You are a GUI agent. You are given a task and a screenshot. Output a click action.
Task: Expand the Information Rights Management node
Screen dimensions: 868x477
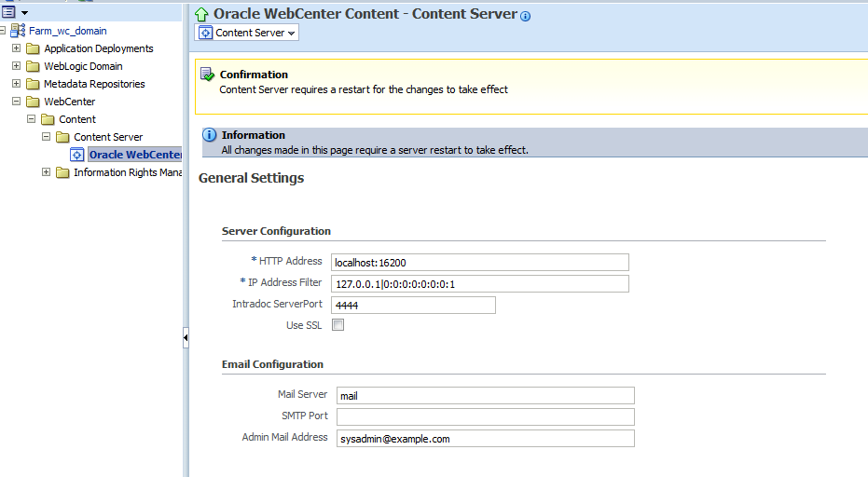[x=47, y=172]
